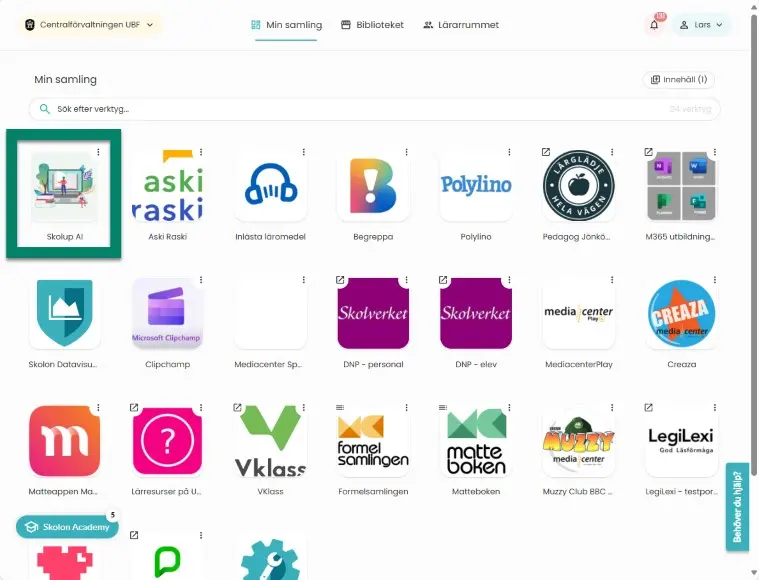Launch the Matteboken tool
759x580 pixels.
coord(476,442)
